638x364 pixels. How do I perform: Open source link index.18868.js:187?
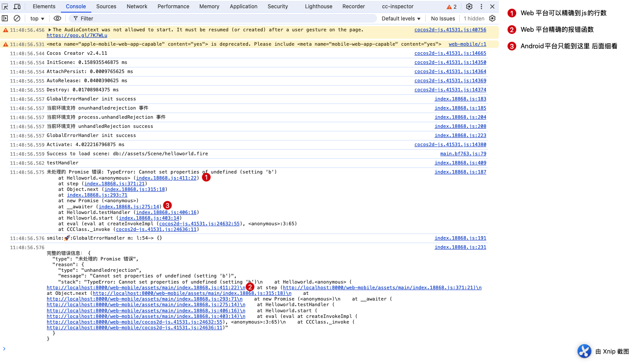click(461, 172)
